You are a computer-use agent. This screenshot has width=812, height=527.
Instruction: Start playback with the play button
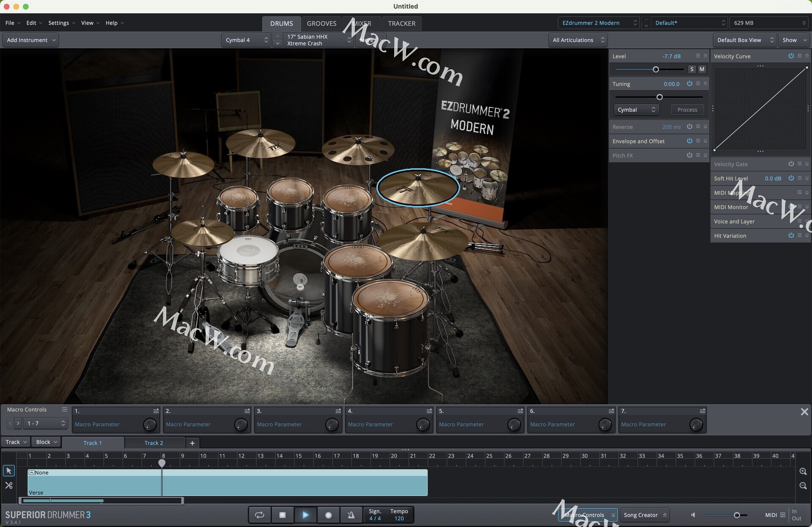(305, 515)
